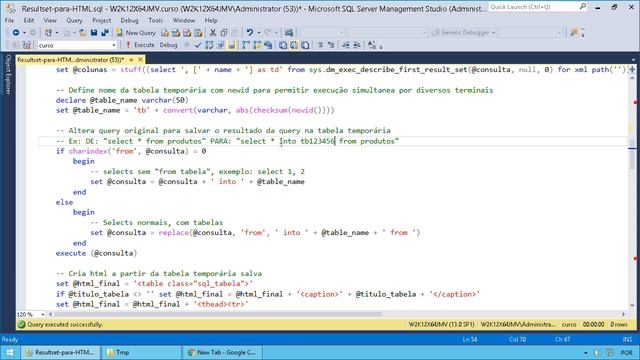The width and height of the screenshot is (640, 360).
Task: Click the Execute button
Action: pyautogui.click(x=140, y=45)
